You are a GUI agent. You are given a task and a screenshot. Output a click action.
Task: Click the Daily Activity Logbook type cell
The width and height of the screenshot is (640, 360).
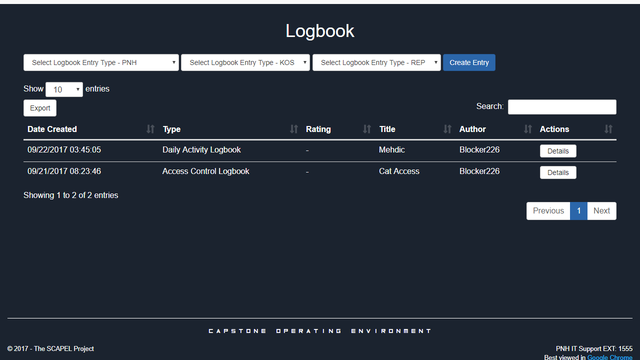pyautogui.click(x=202, y=150)
